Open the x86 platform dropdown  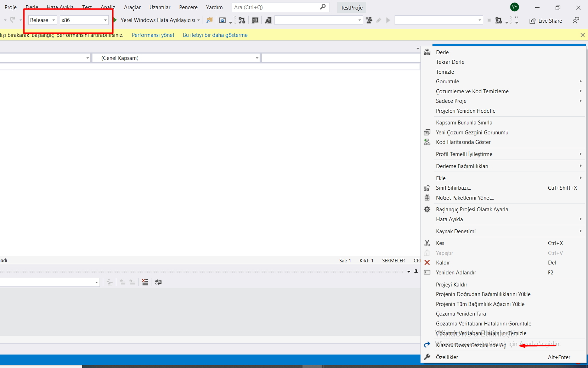[84, 20]
